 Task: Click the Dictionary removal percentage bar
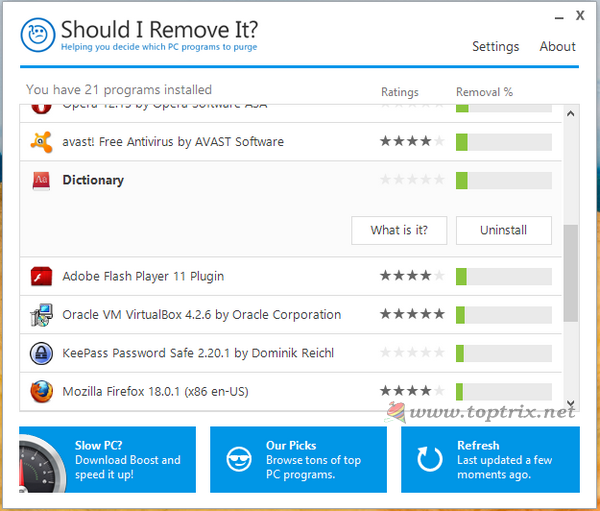pyautogui.click(x=504, y=181)
